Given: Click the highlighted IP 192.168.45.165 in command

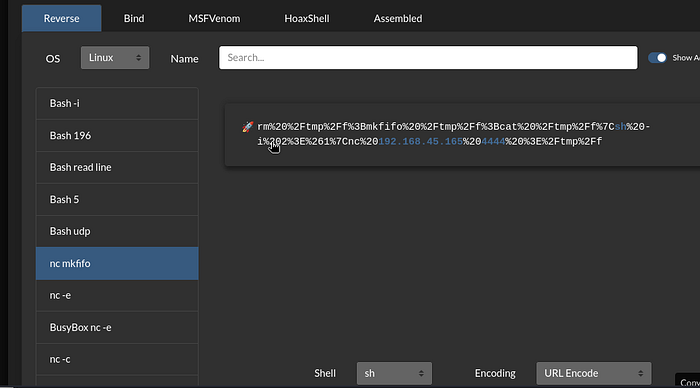Looking at the screenshot, I should point(421,142).
